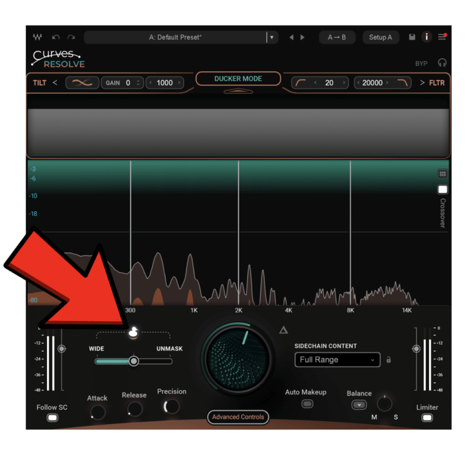Toggle Follow SC switch

52,418
